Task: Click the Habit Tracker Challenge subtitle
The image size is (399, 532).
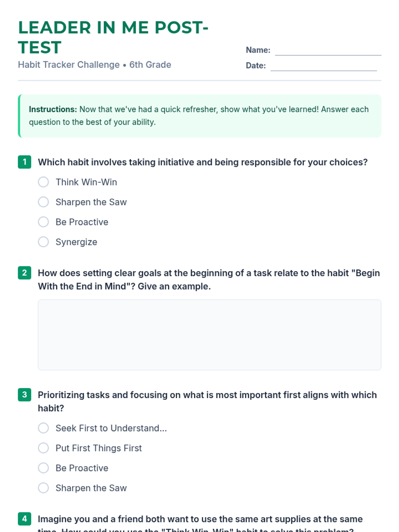Action: 94,65
